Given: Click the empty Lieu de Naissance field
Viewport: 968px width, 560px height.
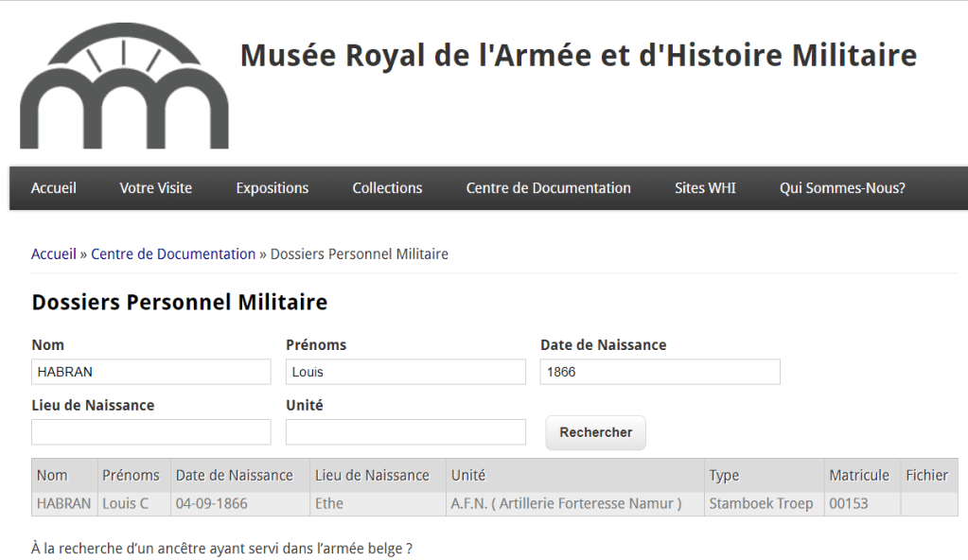Looking at the screenshot, I should point(151,432).
